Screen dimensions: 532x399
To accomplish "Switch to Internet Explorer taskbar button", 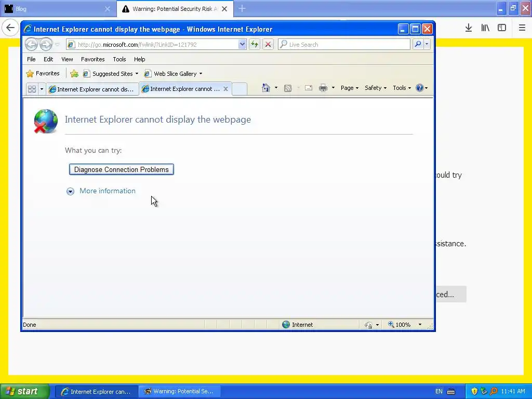I will coord(96,392).
